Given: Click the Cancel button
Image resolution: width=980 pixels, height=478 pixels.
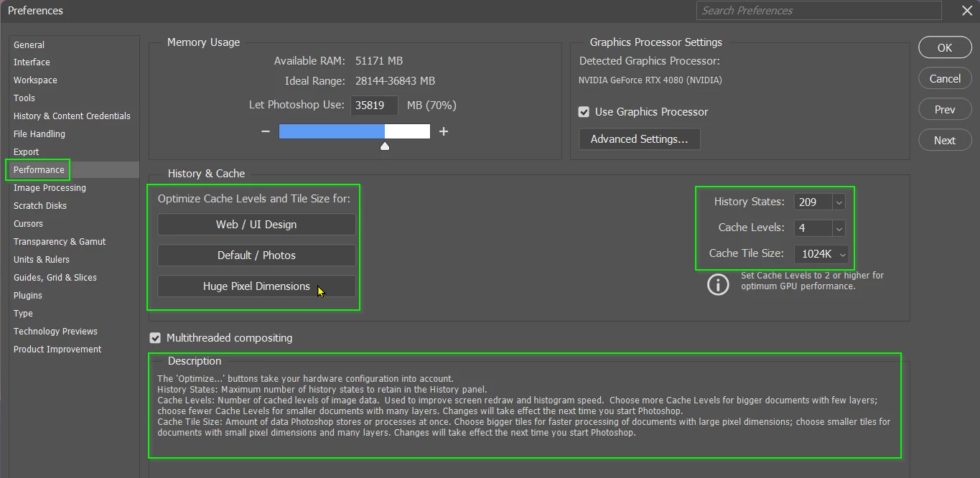Looking at the screenshot, I should (x=945, y=78).
